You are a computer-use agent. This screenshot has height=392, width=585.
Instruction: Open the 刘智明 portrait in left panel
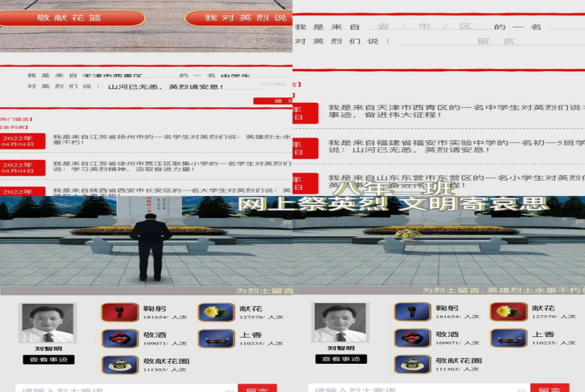pos(47,323)
